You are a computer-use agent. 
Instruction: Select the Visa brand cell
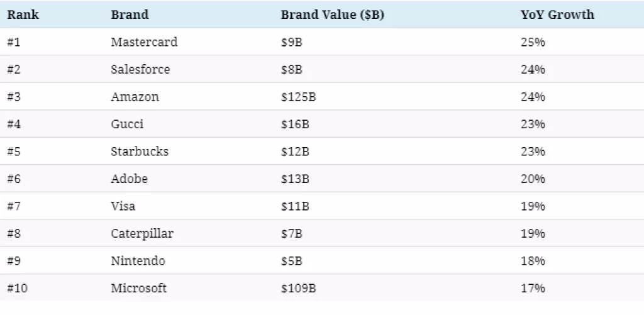123,206
